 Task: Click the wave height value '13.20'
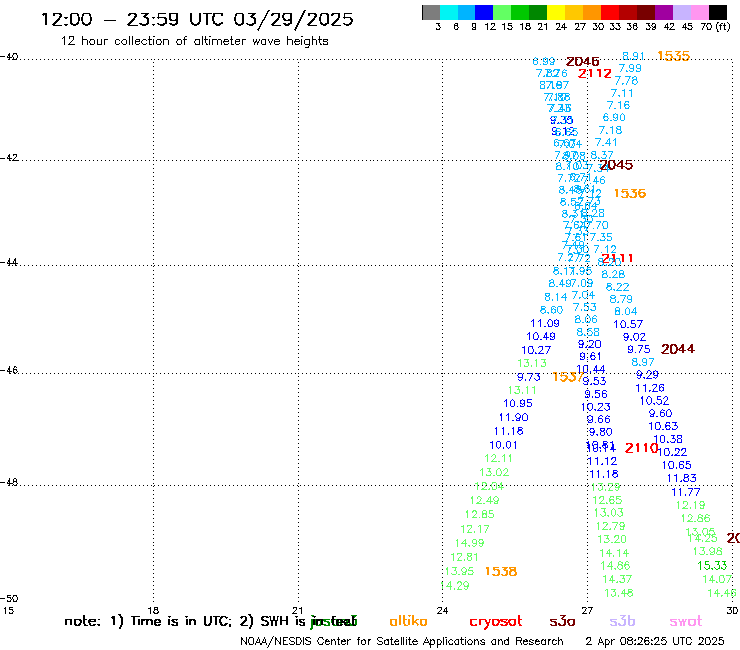click(x=612, y=539)
